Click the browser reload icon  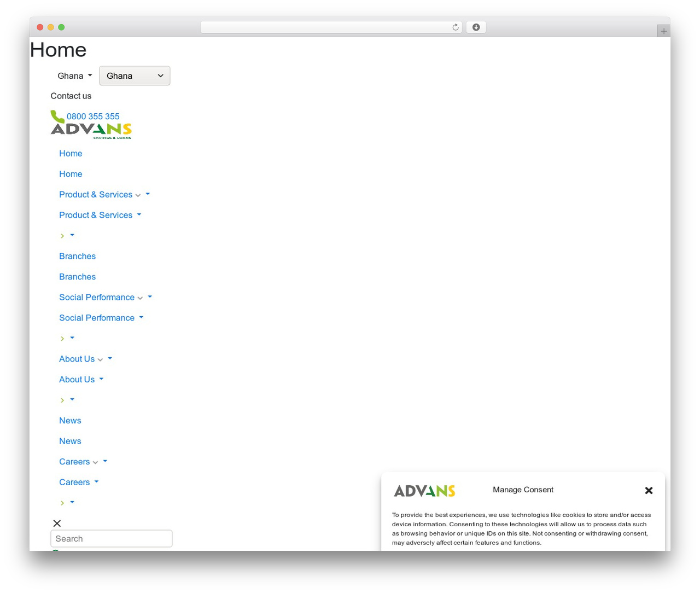(455, 27)
